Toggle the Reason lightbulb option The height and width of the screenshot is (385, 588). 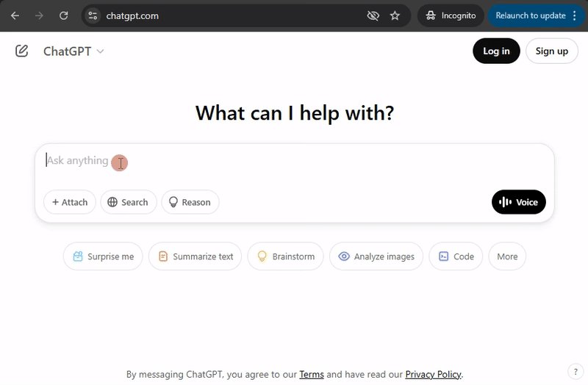click(x=190, y=203)
